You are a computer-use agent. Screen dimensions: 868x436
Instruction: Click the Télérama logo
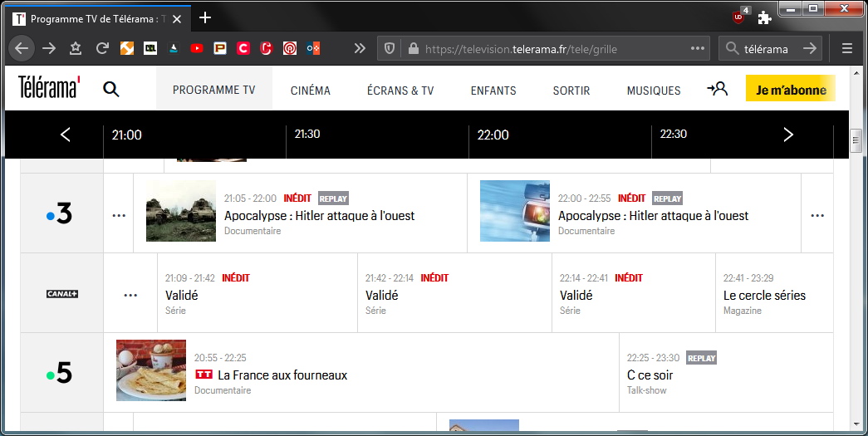coord(49,87)
